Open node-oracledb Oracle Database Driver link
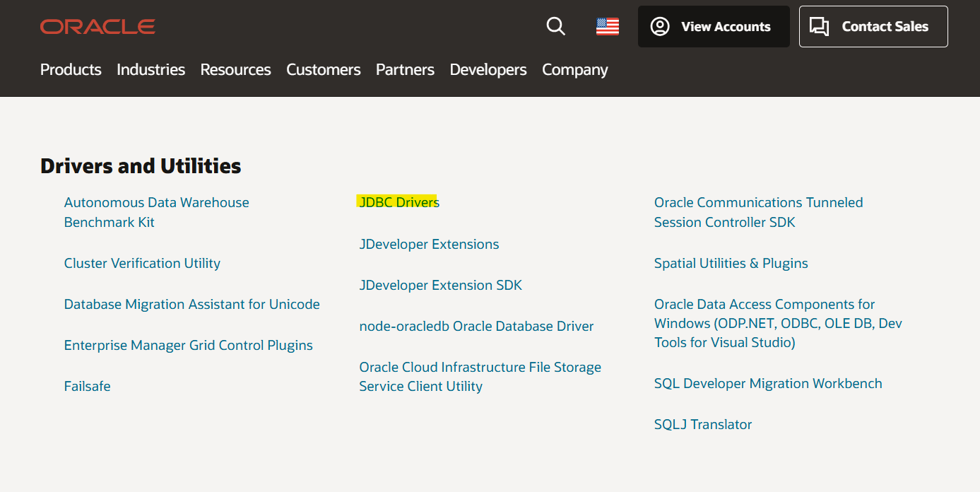 tap(476, 326)
